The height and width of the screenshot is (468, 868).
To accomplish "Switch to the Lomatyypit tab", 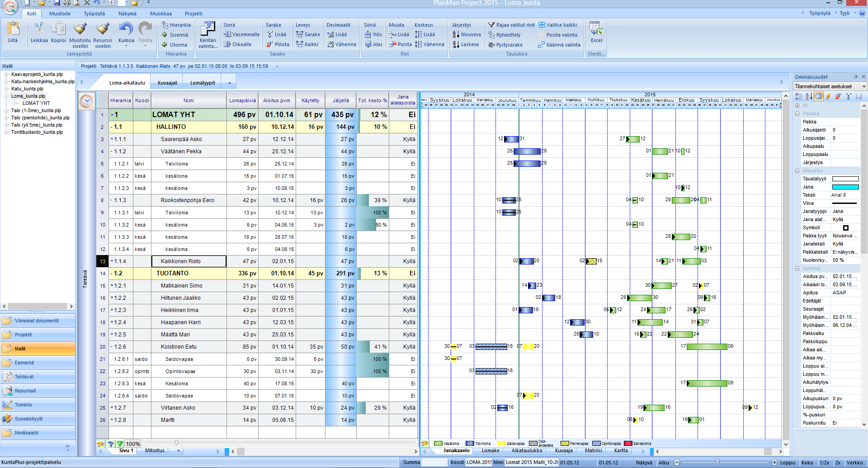I will click(x=203, y=83).
